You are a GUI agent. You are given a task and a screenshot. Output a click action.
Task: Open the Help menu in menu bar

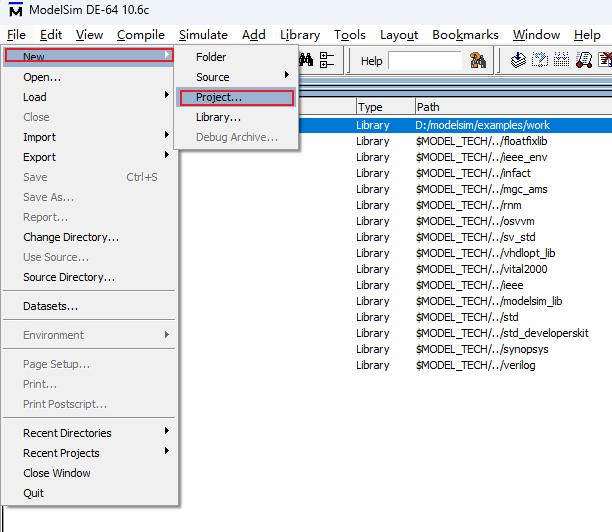(x=587, y=35)
